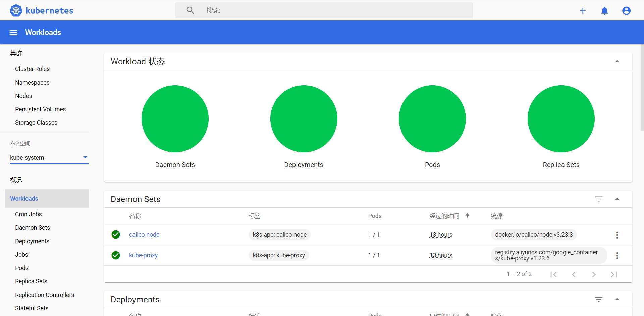The height and width of the screenshot is (316, 644).
Task: Click 概况 sidebar item
Action: coord(16,180)
